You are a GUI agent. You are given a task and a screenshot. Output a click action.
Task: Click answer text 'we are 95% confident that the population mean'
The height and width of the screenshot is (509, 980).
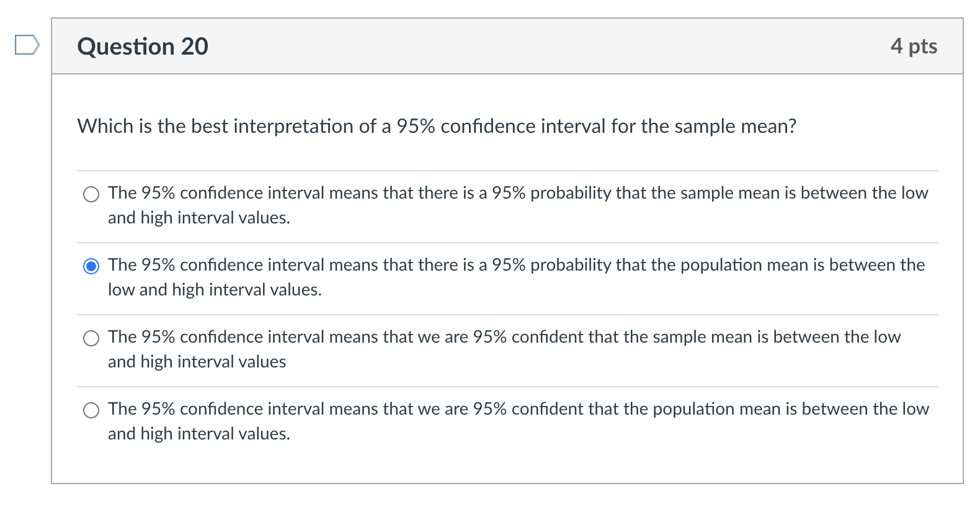(x=518, y=409)
